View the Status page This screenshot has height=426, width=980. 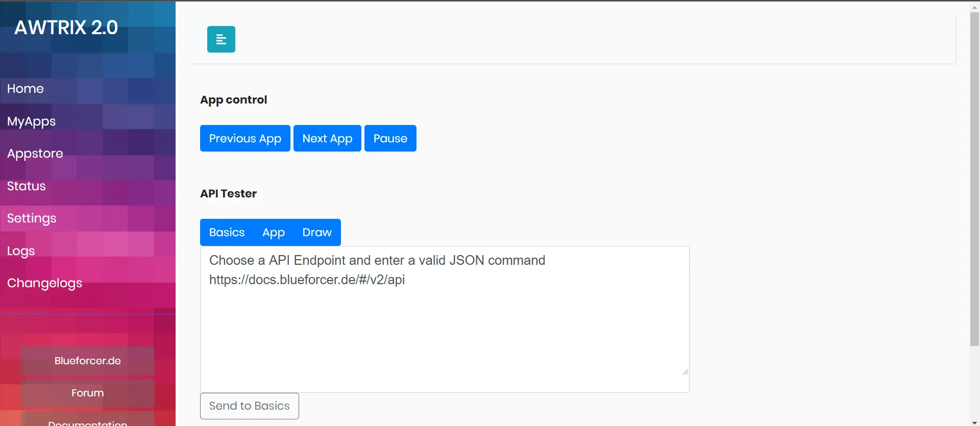(27, 186)
